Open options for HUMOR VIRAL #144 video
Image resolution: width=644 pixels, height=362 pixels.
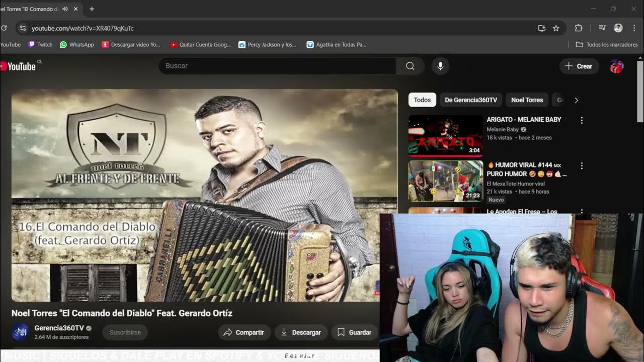tap(582, 165)
